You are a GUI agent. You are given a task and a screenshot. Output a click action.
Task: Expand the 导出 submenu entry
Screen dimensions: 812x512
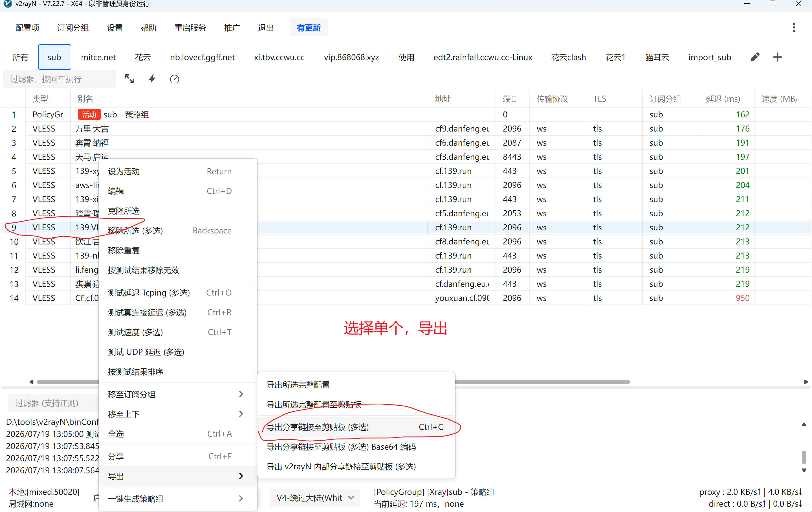click(178, 476)
